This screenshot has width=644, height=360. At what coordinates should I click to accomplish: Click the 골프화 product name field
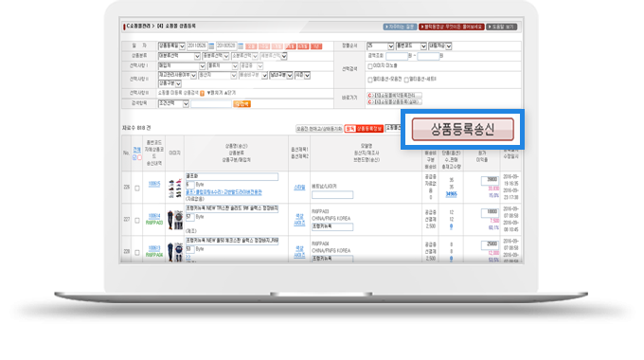232,177
